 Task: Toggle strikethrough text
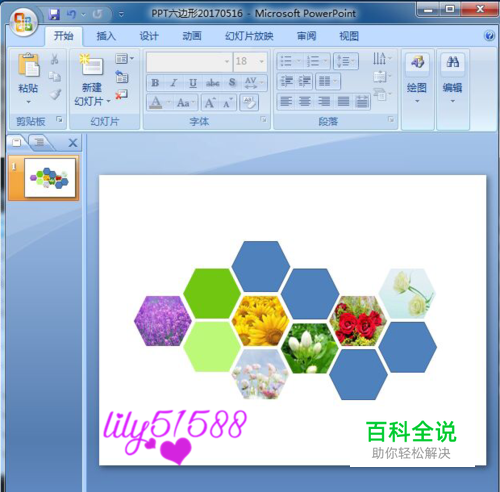pyautogui.click(x=213, y=83)
